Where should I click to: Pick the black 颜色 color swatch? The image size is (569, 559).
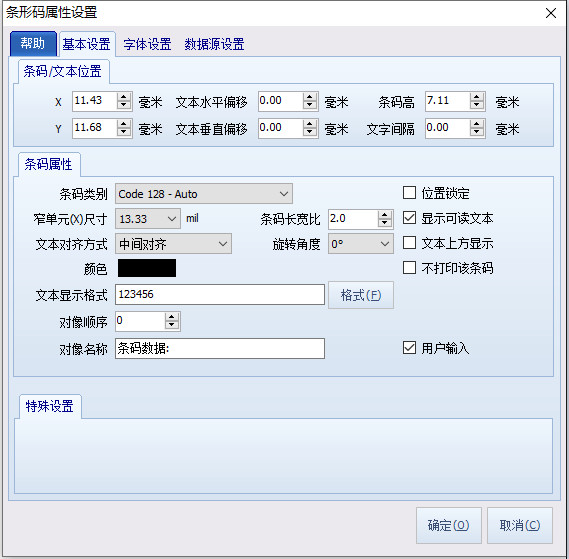coord(147,268)
